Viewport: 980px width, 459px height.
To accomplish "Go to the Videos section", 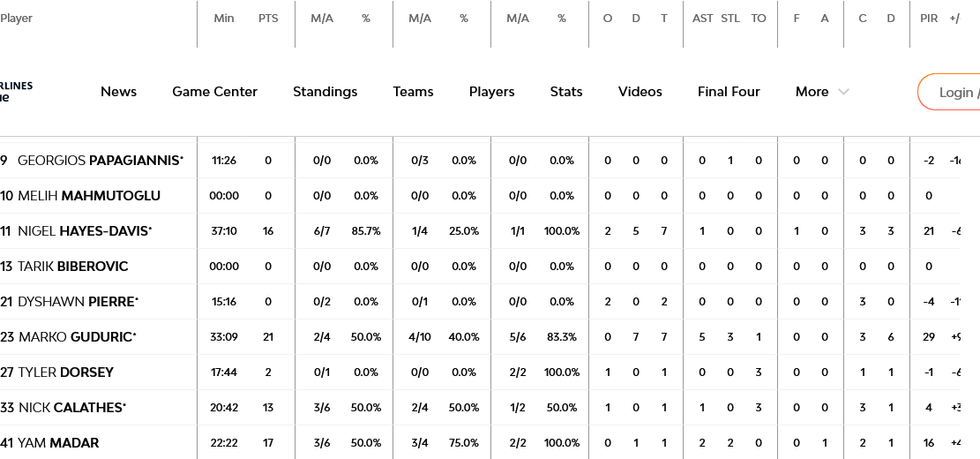I will (640, 92).
